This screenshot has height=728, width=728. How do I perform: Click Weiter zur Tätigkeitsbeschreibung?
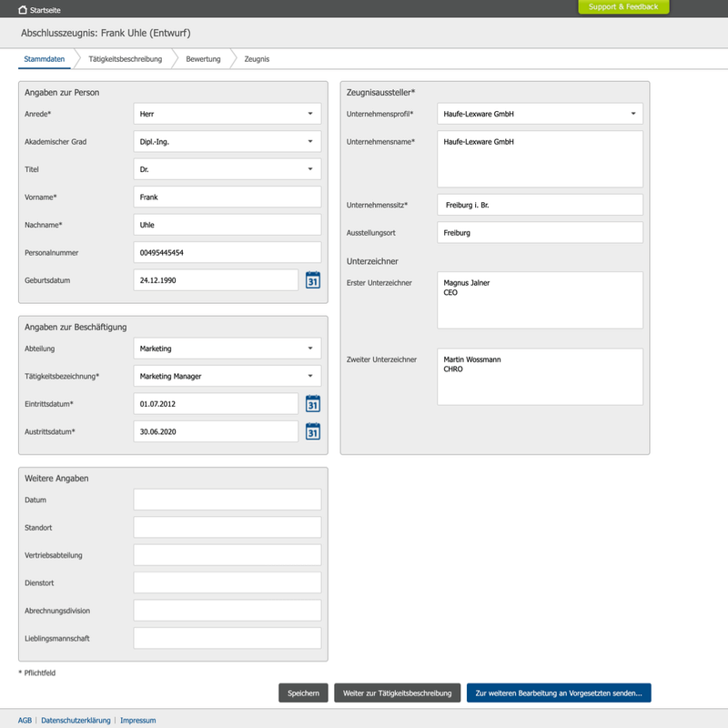[x=395, y=693]
